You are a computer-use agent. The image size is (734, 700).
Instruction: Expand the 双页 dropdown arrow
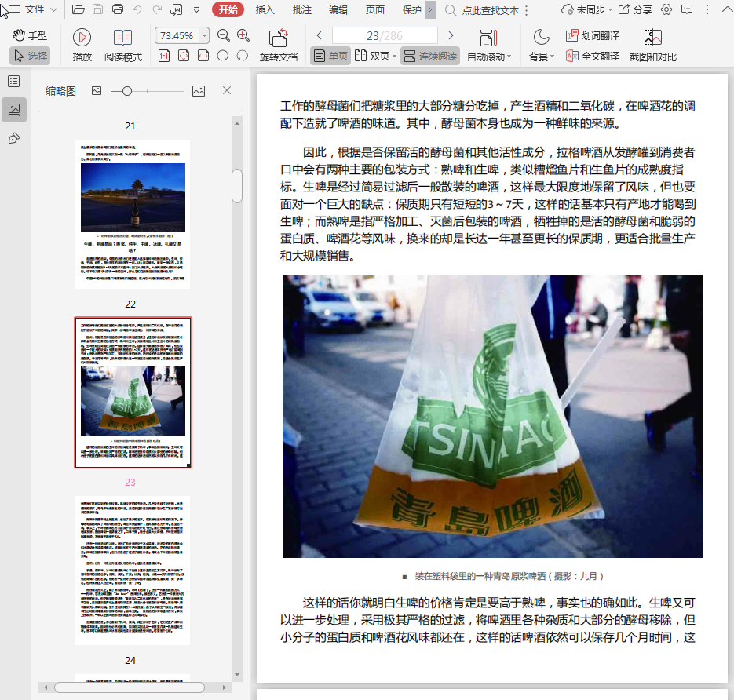coord(394,57)
